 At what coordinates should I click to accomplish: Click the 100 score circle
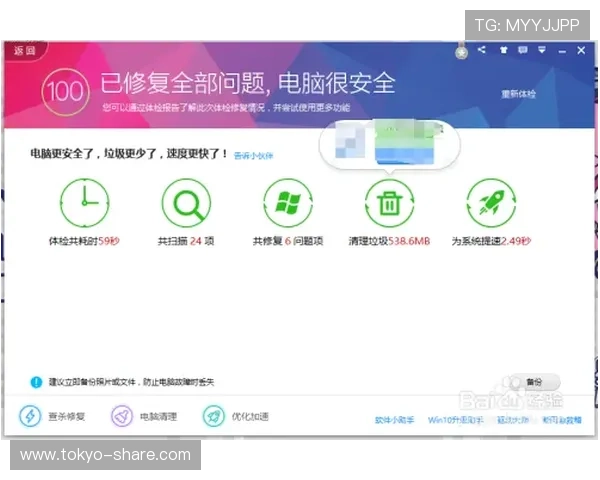tap(65, 92)
